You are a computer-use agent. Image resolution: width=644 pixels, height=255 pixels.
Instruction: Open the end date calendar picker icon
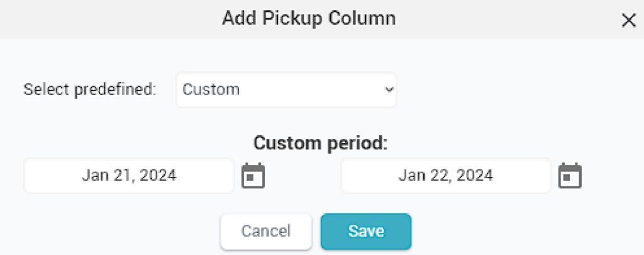tap(570, 176)
